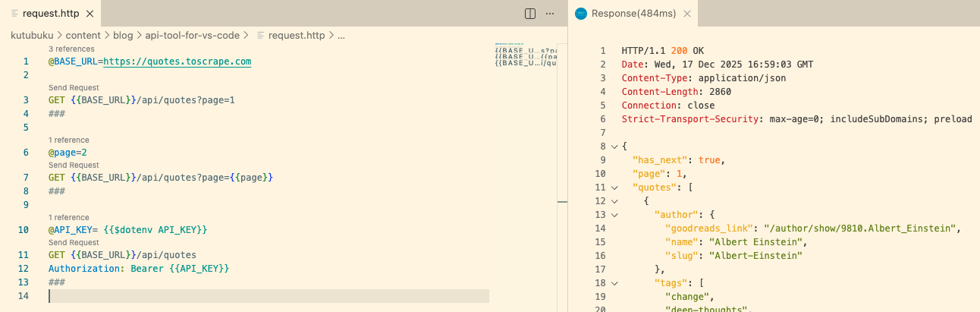Image resolution: width=980 pixels, height=312 pixels.
Task: Click the '@page=2' variable line
Action: pos(68,153)
